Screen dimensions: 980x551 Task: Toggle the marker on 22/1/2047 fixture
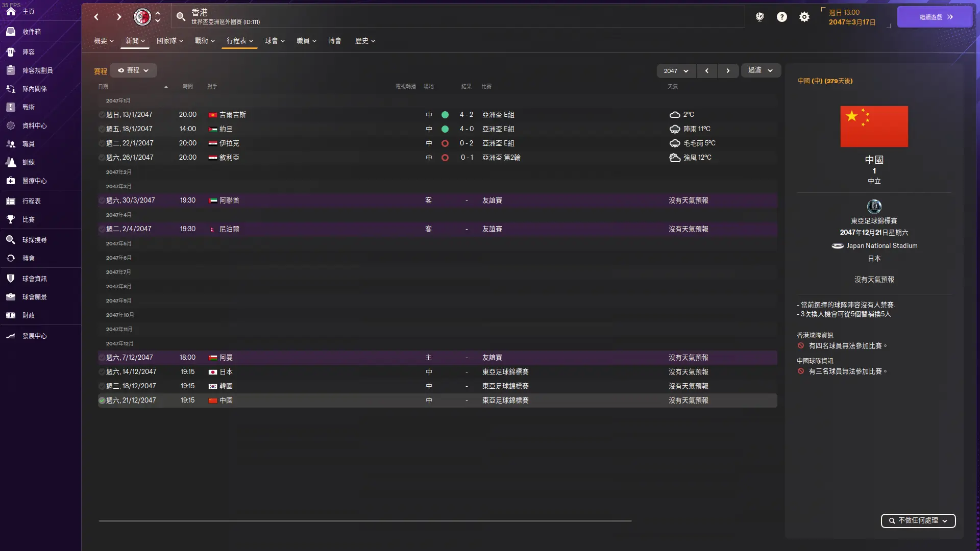coord(102,143)
